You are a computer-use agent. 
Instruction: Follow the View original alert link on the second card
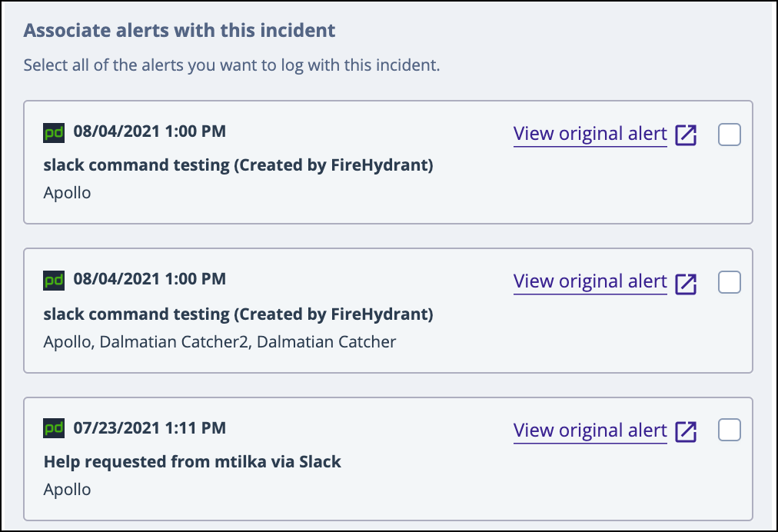point(590,281)
